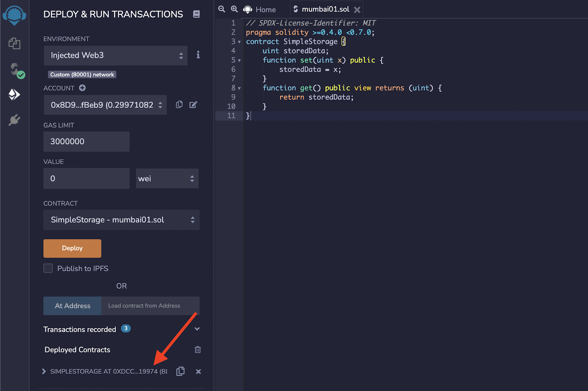Image resolution: width=588 pixels, height=391 pixels.
Task: Switch to the Home tab
Action: coord(260,10)
